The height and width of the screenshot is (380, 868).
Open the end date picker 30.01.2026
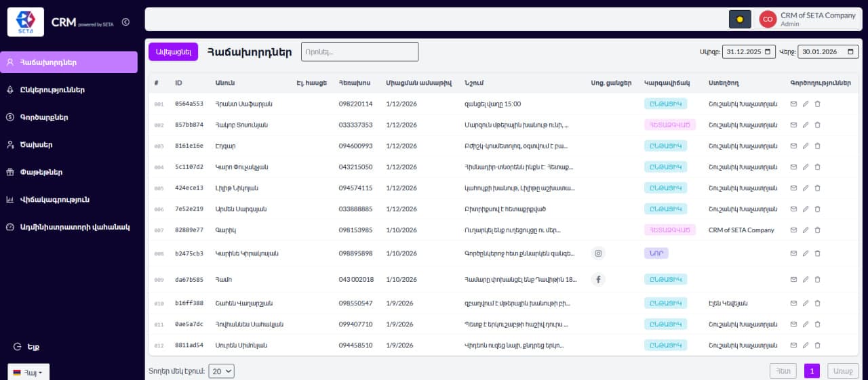(828, 51)
